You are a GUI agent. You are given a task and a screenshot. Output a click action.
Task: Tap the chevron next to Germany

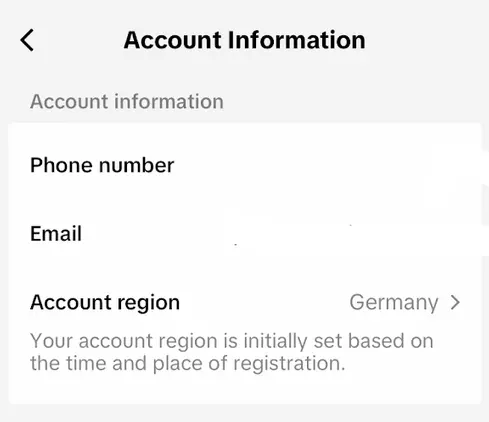(x=455, y=302)
